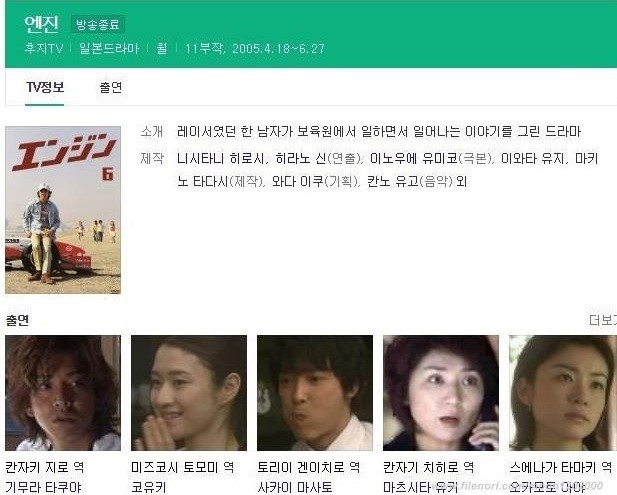Click the 방송종료 status badge
Image resolution: width=617 pixels, height=495 pixels.
coord(98,25)
